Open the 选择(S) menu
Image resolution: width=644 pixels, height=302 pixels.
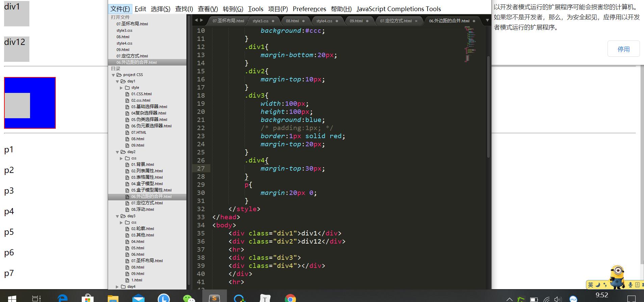[160, 9]
